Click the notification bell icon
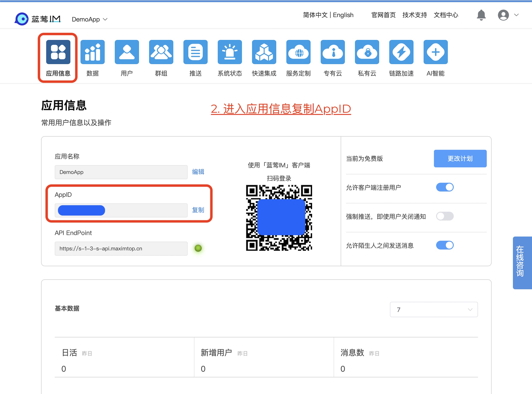Image resolution: width=532 pixels, height=394 pixels. click(x=481, y=15)
